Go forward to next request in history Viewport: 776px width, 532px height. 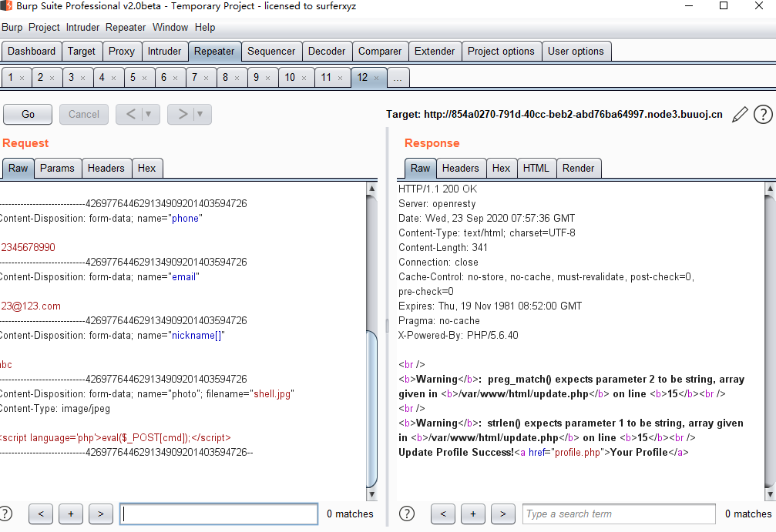[183, 114]
